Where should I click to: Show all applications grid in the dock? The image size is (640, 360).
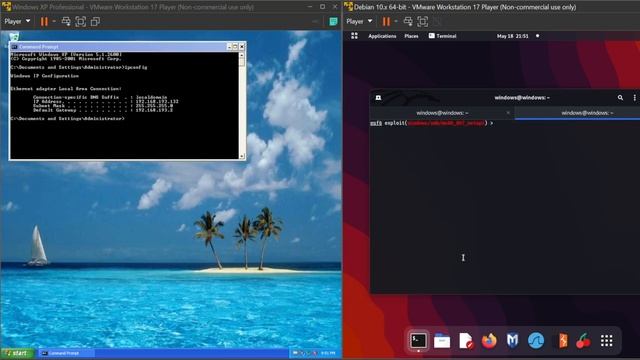point(607,341)
